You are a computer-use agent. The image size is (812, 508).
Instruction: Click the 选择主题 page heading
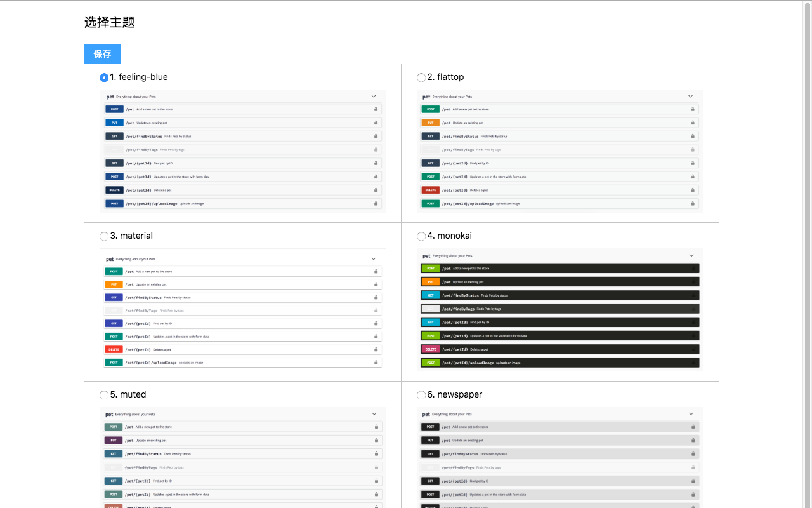[x=110, y=22]
